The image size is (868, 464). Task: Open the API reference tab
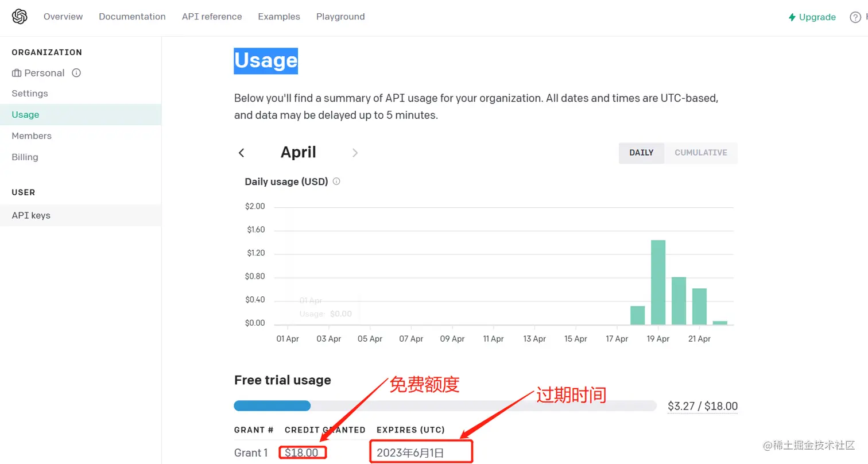(212, 17)
